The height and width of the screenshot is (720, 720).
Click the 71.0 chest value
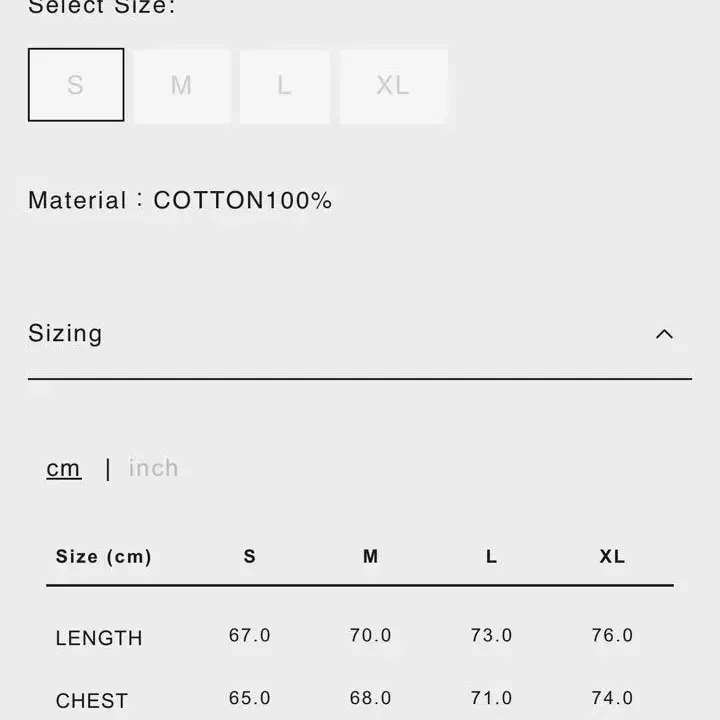(x=491, y=699)
